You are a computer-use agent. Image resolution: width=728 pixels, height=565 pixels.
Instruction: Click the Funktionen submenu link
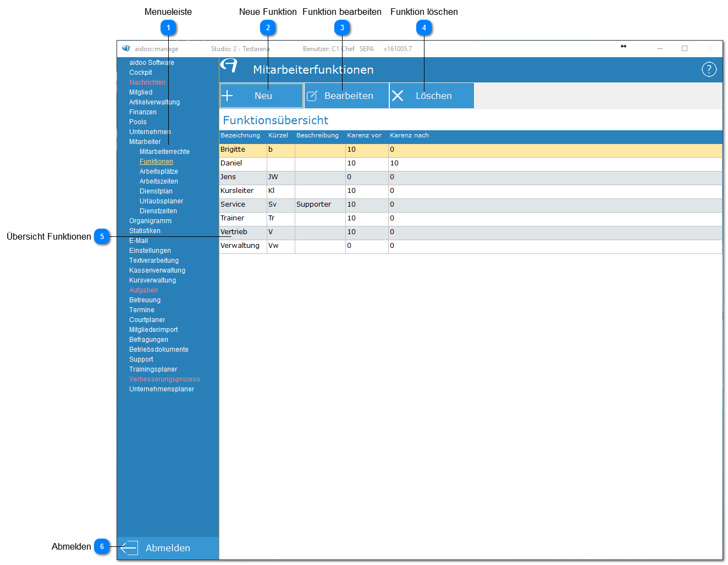pyautogui.click(x=156, y=162)
